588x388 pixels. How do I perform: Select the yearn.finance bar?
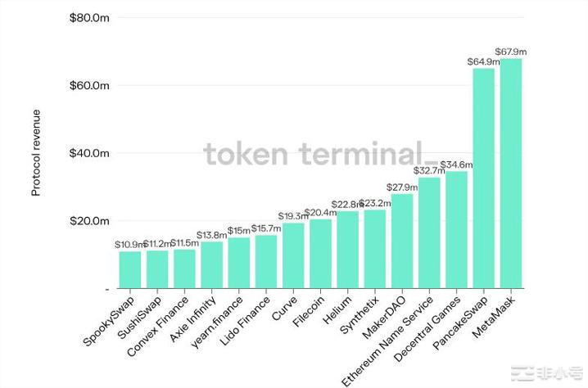coord(239,263)
